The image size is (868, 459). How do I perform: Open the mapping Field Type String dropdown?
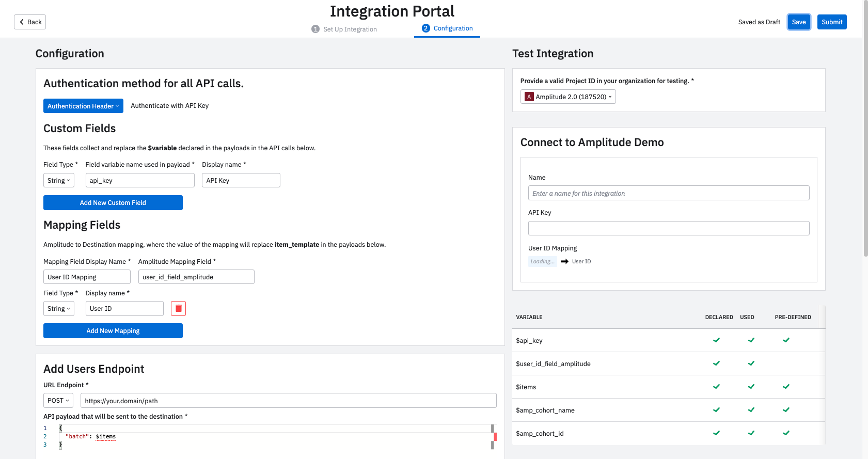coord(59,309)
